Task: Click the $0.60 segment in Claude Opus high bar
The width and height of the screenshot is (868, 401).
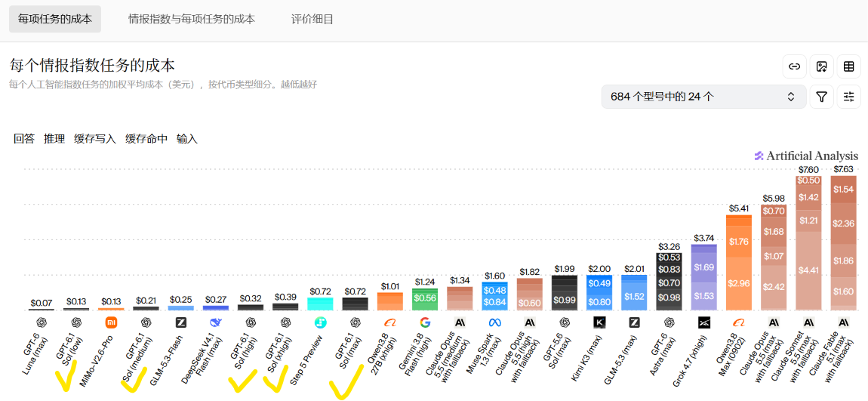Action: tap(529, 303)
